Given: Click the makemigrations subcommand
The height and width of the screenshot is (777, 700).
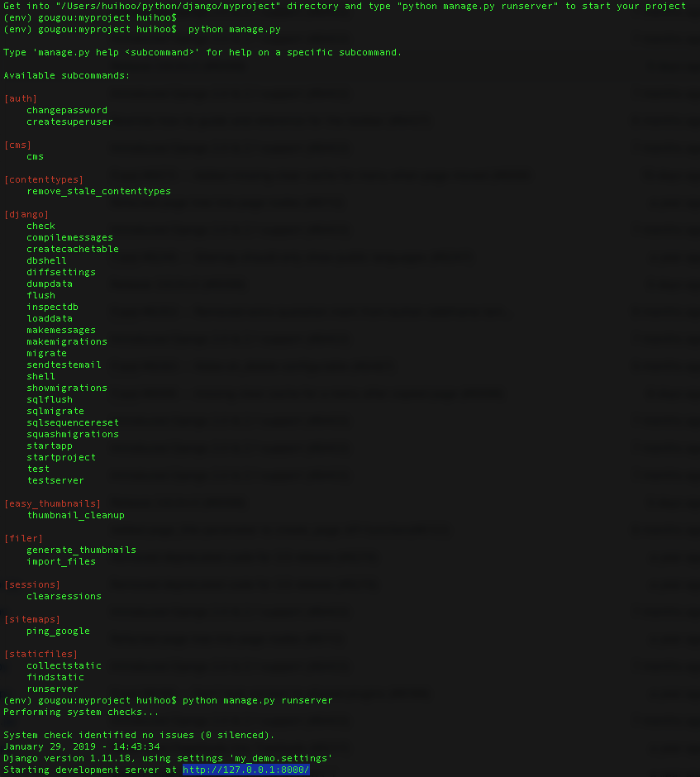Looking at the screenshot, I should click(67, 341).
